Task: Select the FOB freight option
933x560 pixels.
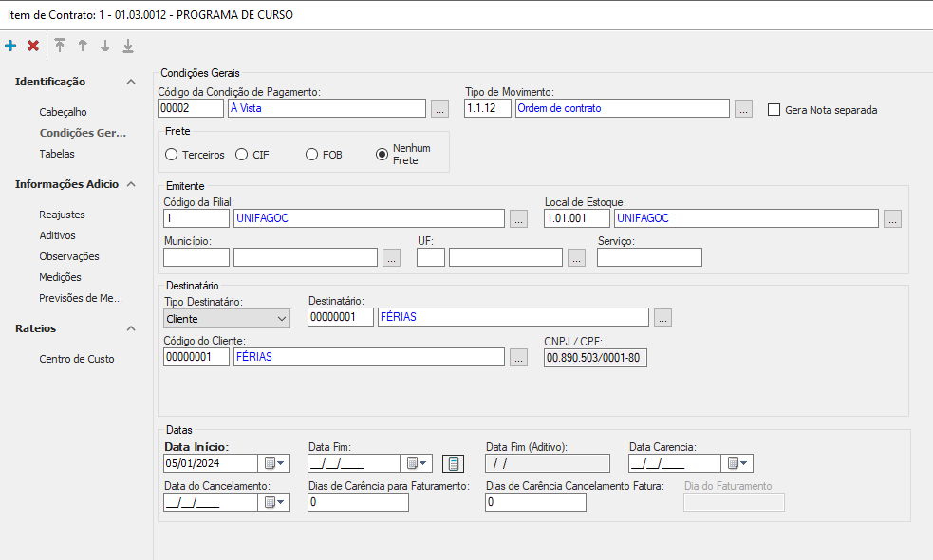Action: 311,155
